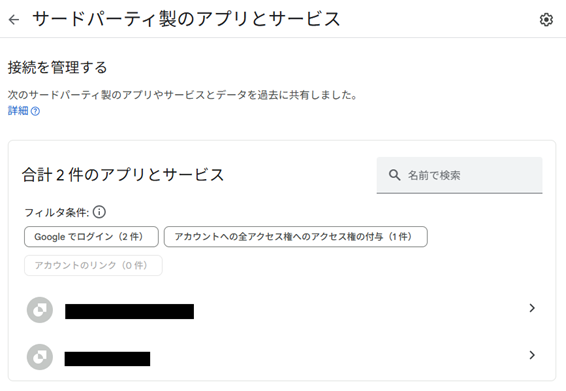Image resolution: width=566 pixels, height=391 pixels.
Task: Open the 詳細 link
Action: pyautogui.click(x=18, y=111)
